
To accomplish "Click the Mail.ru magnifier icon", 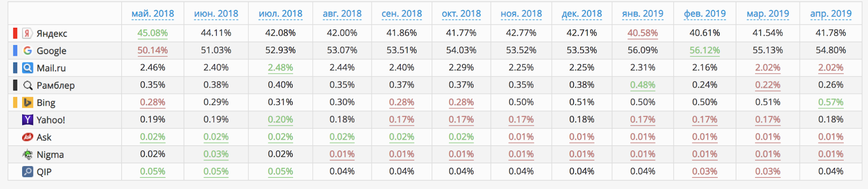I will tap(27, 68).
